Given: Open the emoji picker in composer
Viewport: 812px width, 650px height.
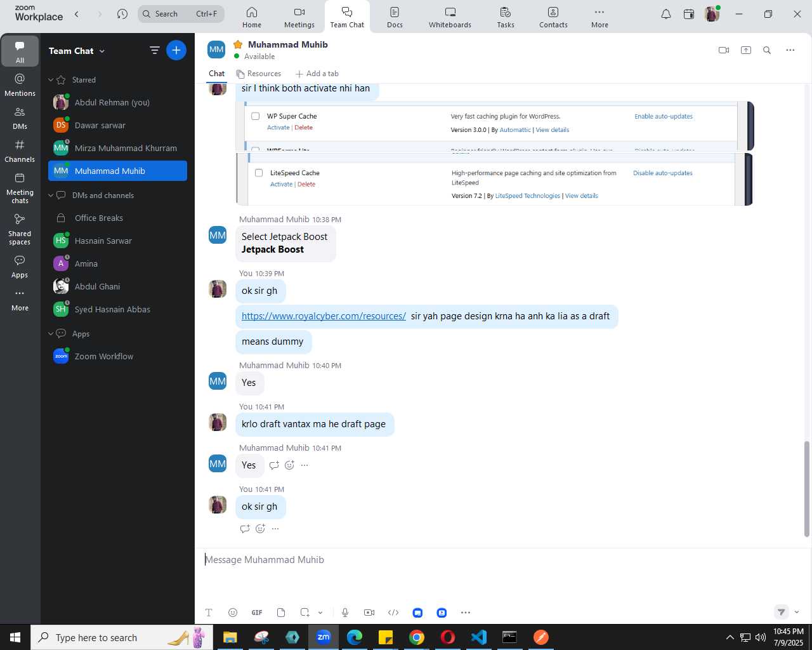Looking at the screenshot, I should coord(233,613).
